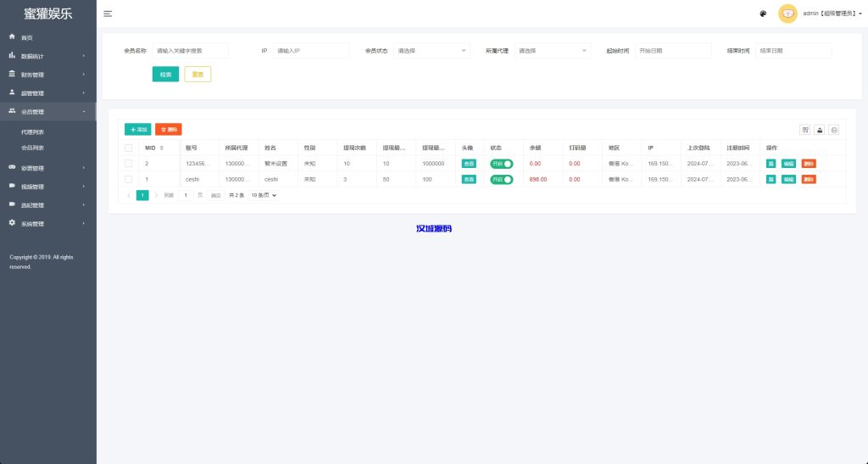Viewport: 868px width, 464px height.
Task: Check the select-all checkbox in table header
Action: click(x=129, y=148)
